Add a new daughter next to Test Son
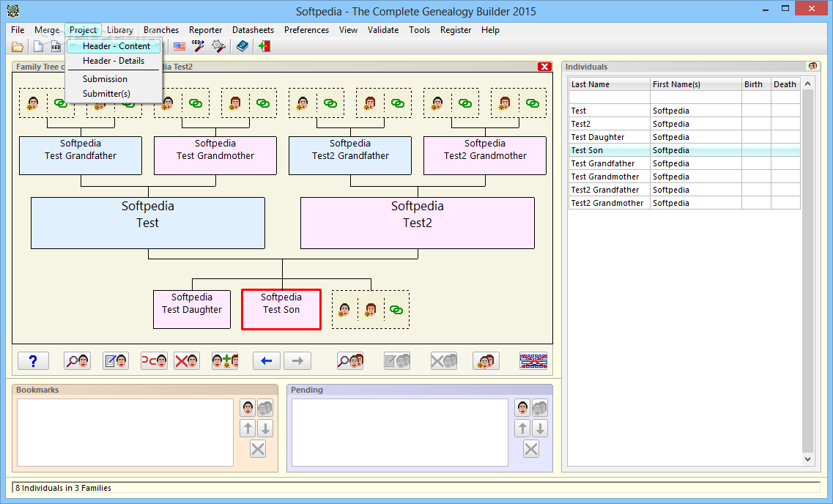Image resolution: width=833 pixels, height=504 pixels. pos(371,310)
